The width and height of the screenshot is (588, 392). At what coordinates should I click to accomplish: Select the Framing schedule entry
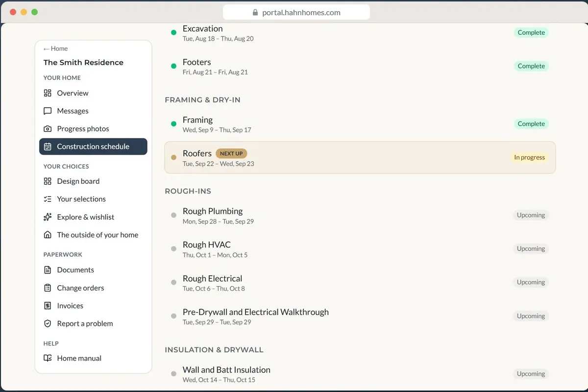coord(360,124)
